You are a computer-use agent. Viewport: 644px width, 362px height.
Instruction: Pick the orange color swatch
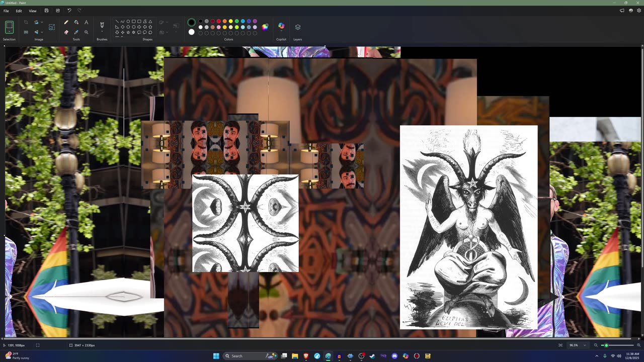click(224, 21)
